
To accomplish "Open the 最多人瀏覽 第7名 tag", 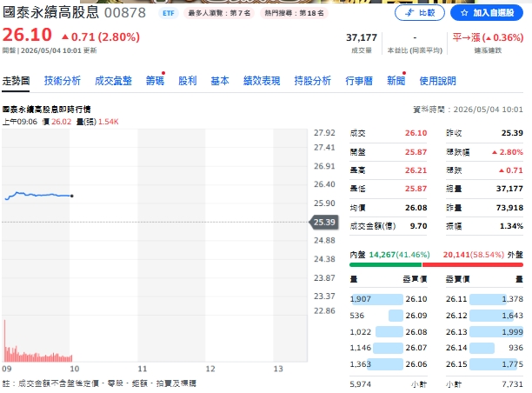I will point(219,13).
